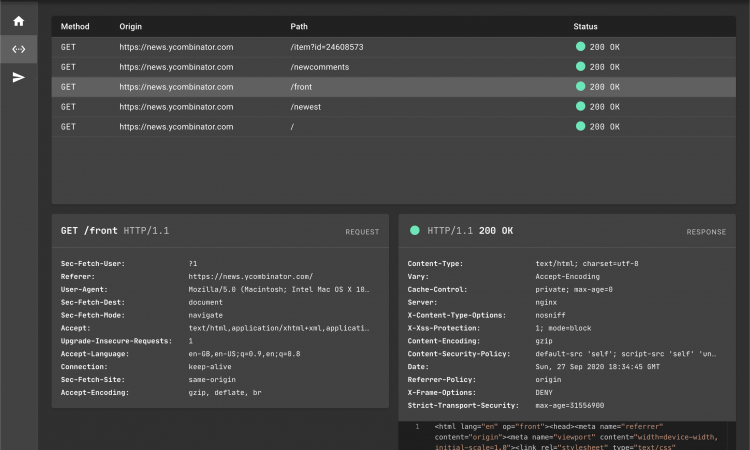Click green status dot for /item?id=24608573
This screenshot has width=750, height=450.
pyautogui.click(x=580, y=46)
